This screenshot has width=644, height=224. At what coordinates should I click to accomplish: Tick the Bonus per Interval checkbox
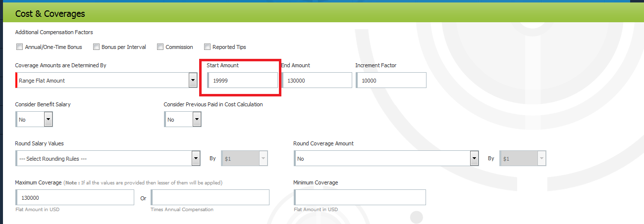[x=96, y=47]
